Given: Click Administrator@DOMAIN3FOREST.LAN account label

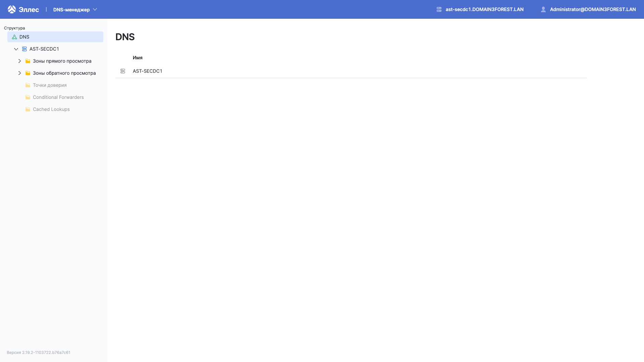Looking at the screenshot, I should pyautogui.click(x=592, y=9).
